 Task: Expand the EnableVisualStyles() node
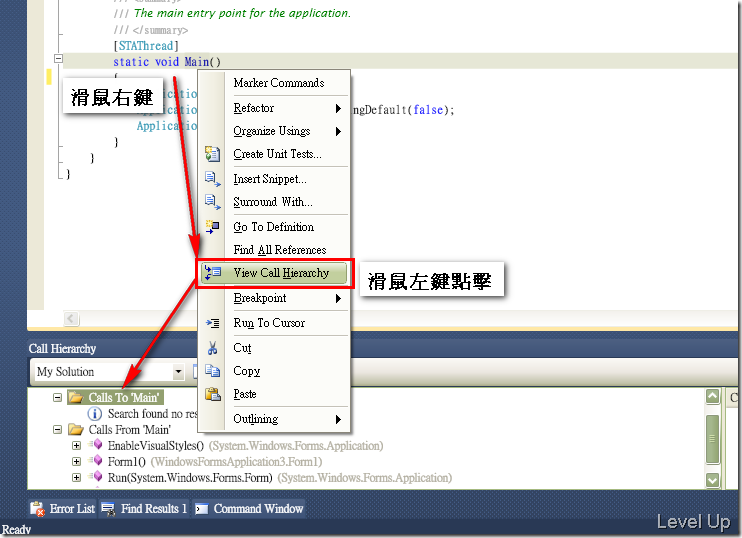pyautogui.click(x=76, y=446)
